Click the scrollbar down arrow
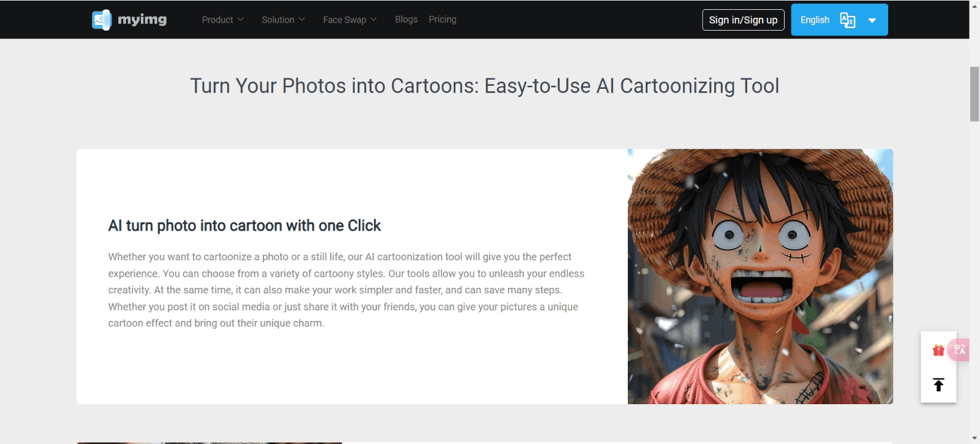 [974, 438]
